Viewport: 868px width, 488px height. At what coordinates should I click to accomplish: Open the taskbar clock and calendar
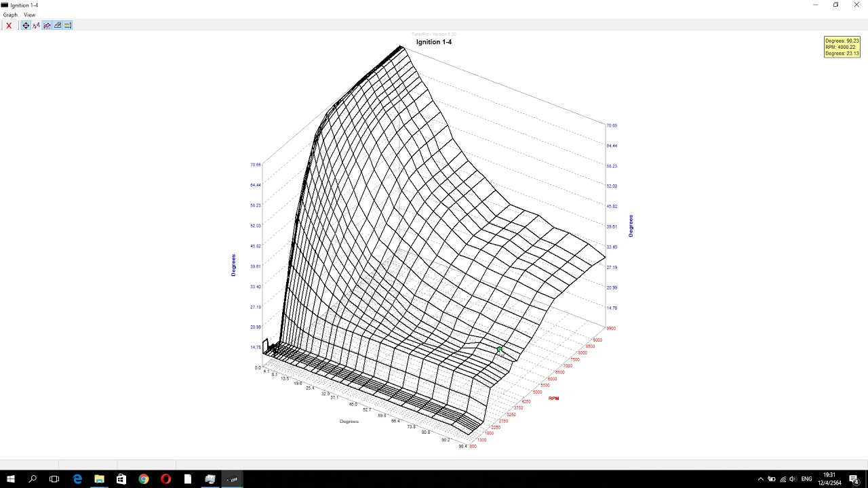(830, 479)
